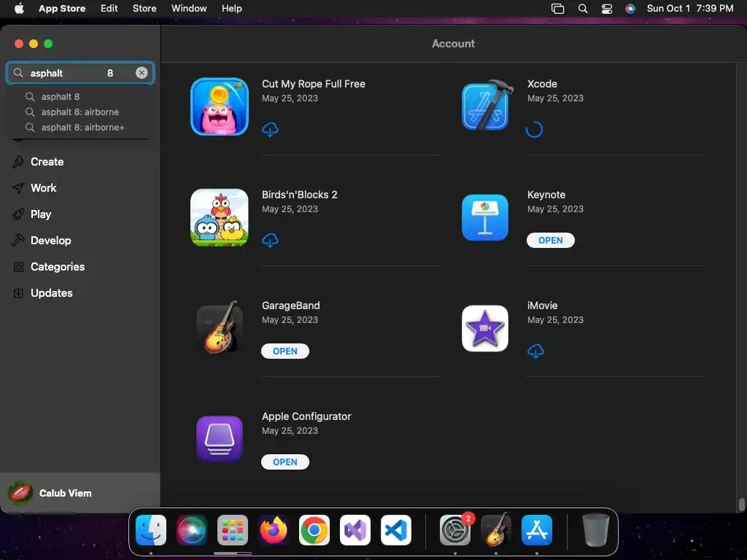Image resolution: width=747 pixels, height=560 pixels.
Task: Click the Apple Configurator title text
Action: 306,416
